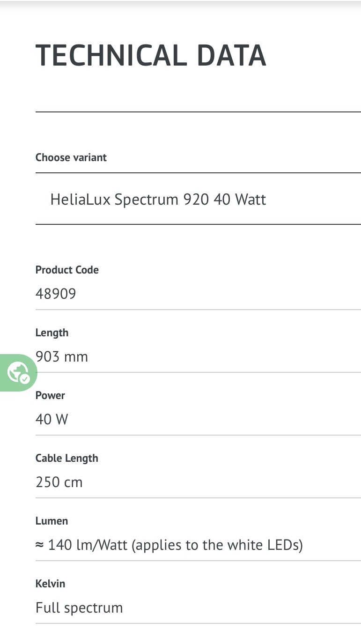Click the Power label

[50, 395]
